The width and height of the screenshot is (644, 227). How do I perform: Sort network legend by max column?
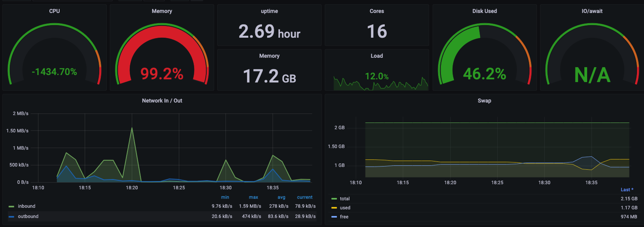[x=253, y=197]
